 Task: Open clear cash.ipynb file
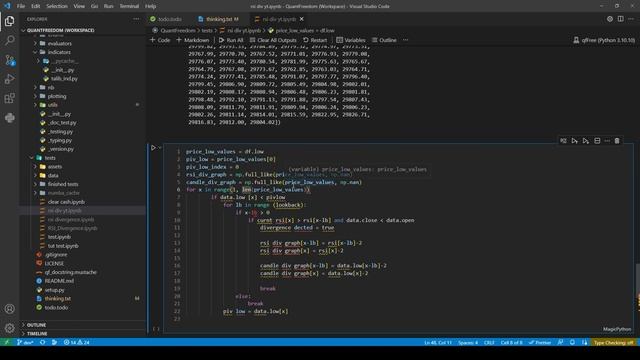tap(66, 202)
